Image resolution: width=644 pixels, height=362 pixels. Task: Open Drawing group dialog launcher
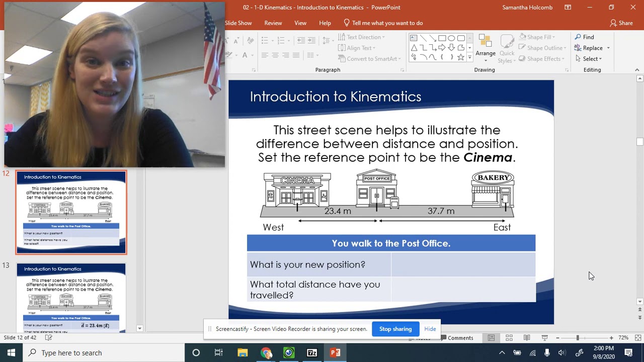[x=567, y=70]
